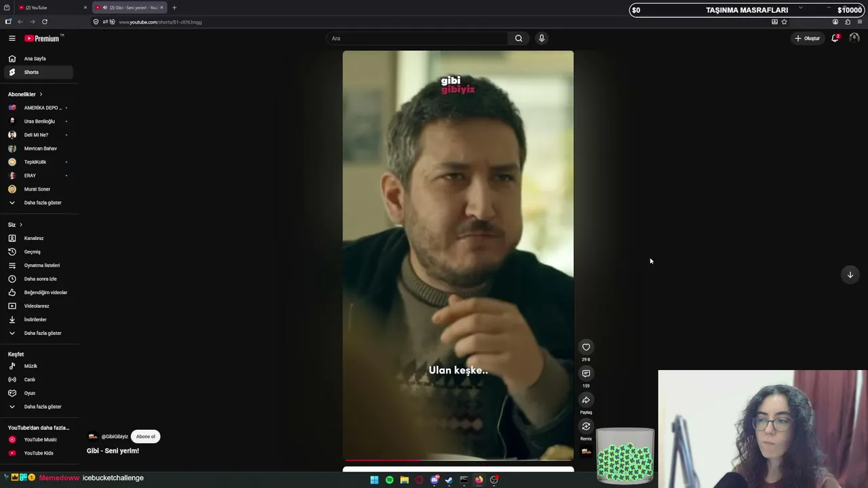Open Beğendiğim videolar
Image resolution: width=868 pixels, height=488 pixels.
pos(38,292)
